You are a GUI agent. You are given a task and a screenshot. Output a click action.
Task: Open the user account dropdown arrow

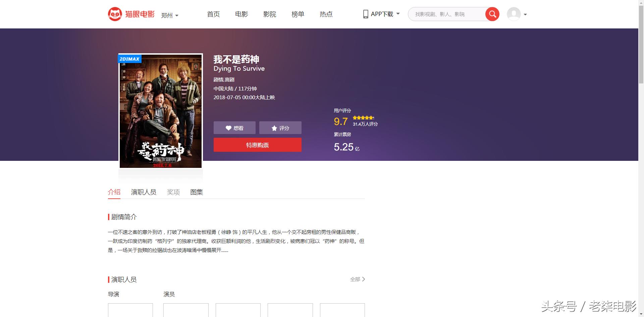pyautogui.click(x=525, y=14)
